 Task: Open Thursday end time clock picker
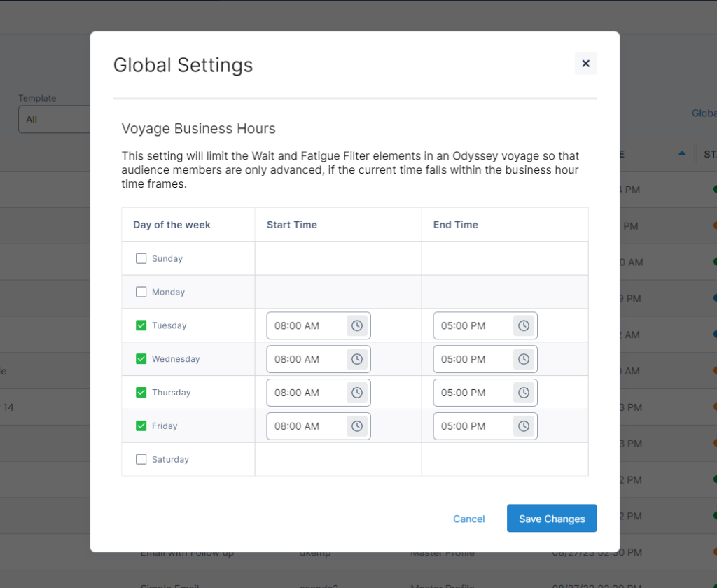[523, 393]
